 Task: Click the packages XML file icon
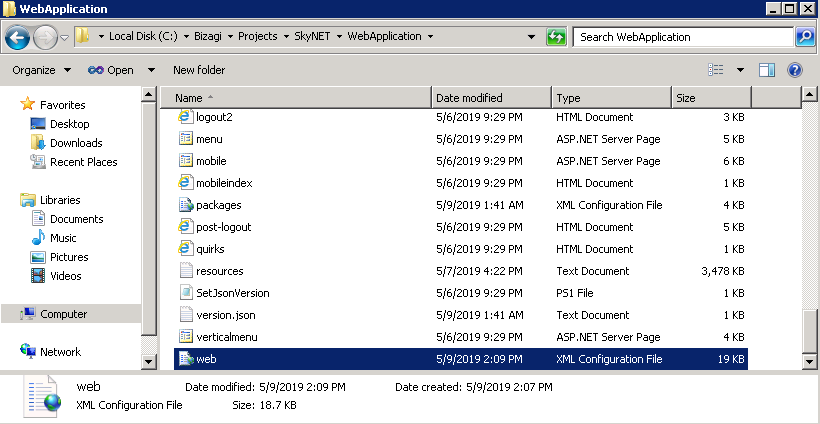pyautogui.click(x=186, y=205)
